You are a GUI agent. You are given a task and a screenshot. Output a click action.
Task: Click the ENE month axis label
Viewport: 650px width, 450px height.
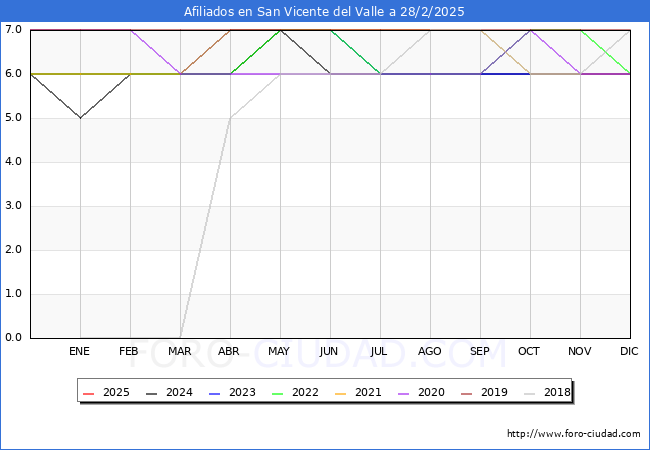(x=79, y=351)
